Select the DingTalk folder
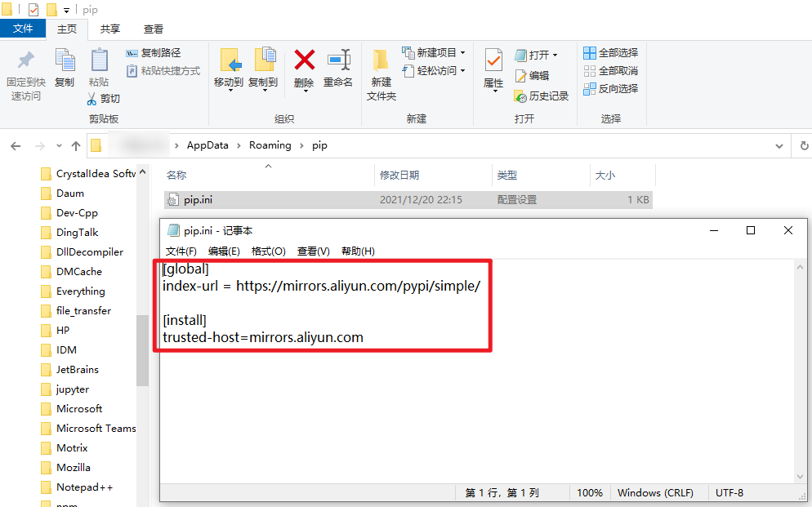Image resolution: width=812 pixels, height=507 pixels. click(70, 233)
